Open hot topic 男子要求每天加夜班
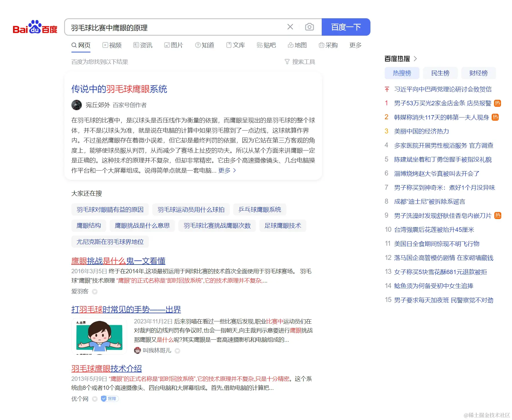This screenshot has height=420, width=512. point(444,300)
